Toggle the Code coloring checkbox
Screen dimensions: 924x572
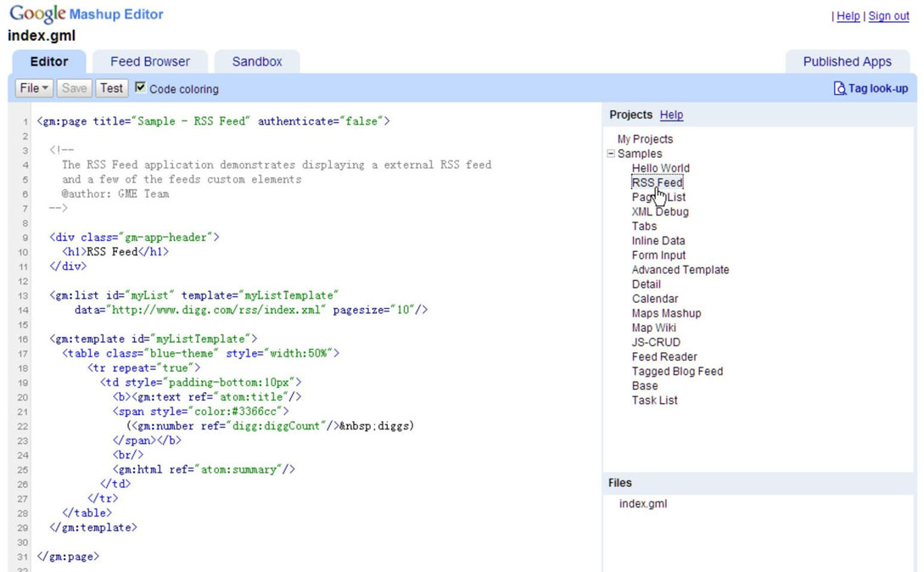(140, 87)
